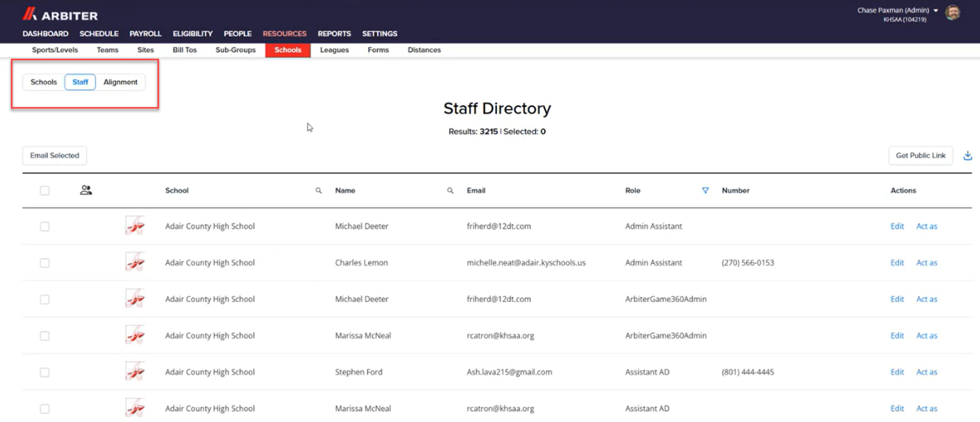Search by name using the magnifier icon
The image size is (980, 422).
[x=450, y=190]
